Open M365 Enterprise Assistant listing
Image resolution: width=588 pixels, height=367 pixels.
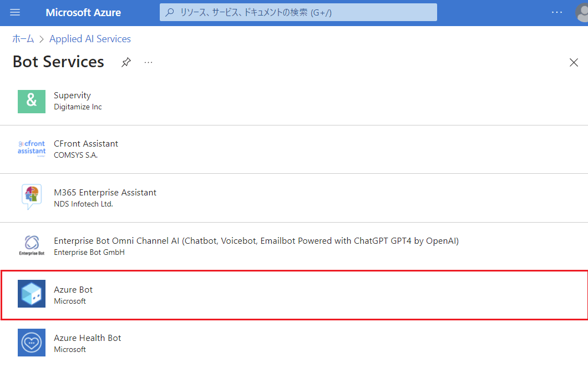[105, 193]
